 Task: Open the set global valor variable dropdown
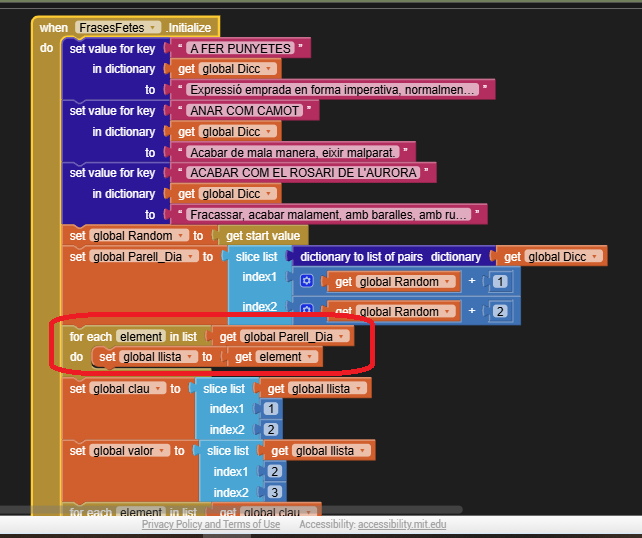(164, 451)
